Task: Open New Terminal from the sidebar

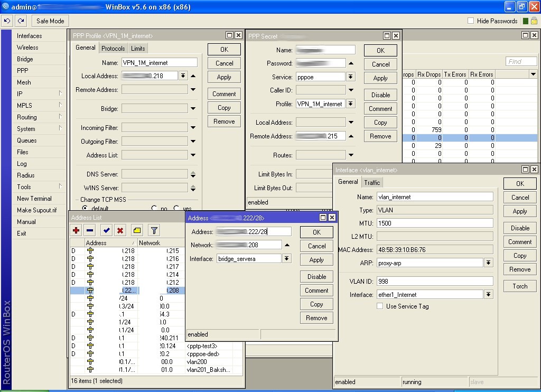Action: [x=34, y=199]
